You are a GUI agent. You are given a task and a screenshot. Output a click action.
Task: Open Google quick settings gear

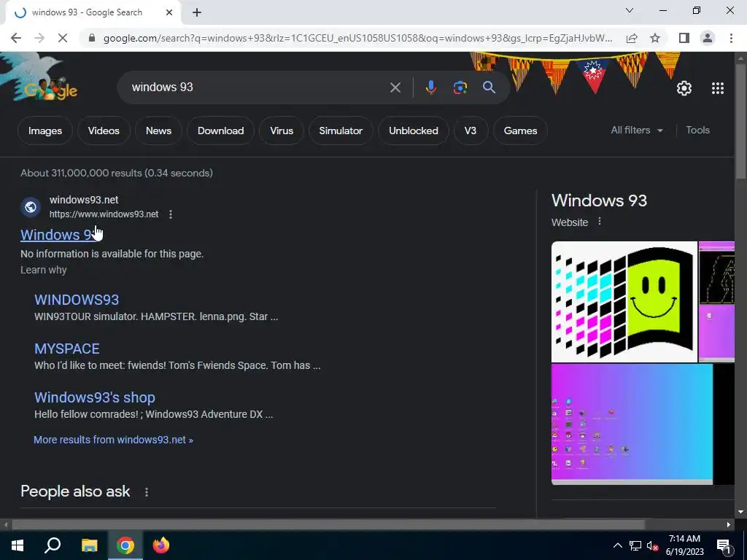coord(684,88)
